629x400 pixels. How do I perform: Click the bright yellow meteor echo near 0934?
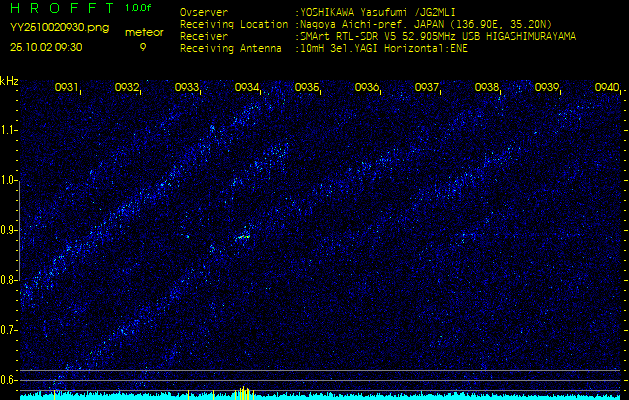pyautogui.click(x=242, y=237)
